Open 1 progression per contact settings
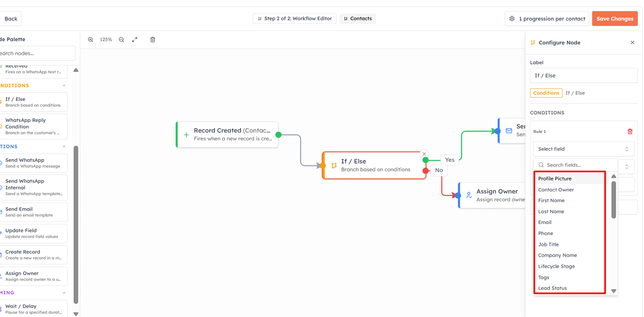 pyautogui.click(x=547, y=19)
